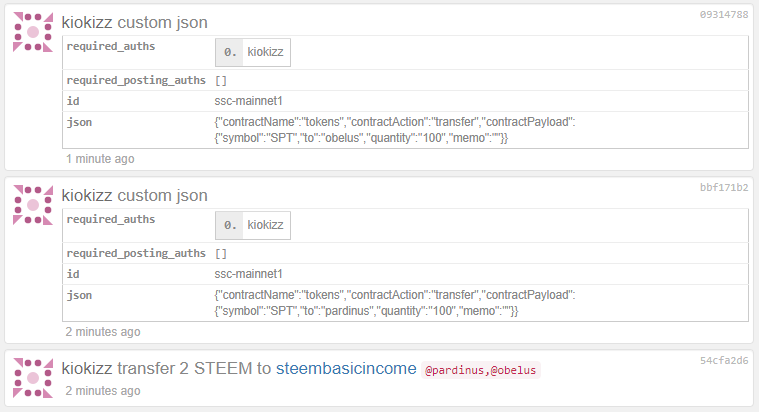Click the kiokizz required_auths badge in transaction bbf171b2
Viewport: 759px width, 412px height.
(253, 225)
